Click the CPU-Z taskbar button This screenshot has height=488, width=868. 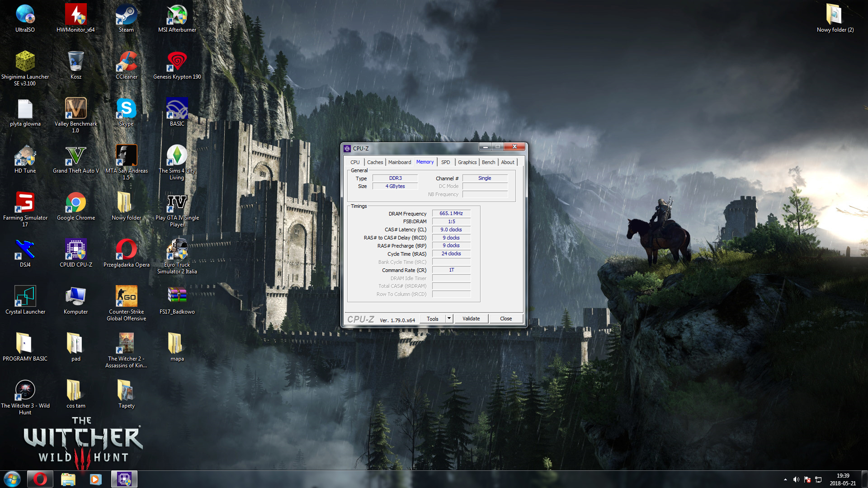click(x=124, y=479)
